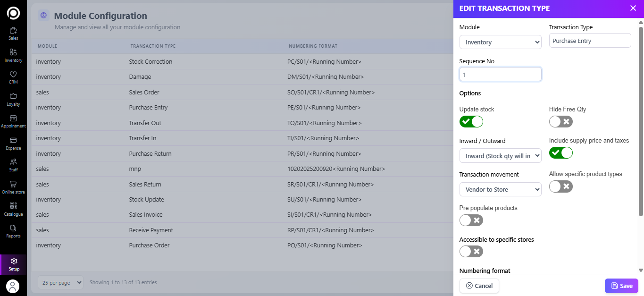Open the Transaction movement dropdown
The height and width of the screenshot is (296, 644).
(500, 189)
